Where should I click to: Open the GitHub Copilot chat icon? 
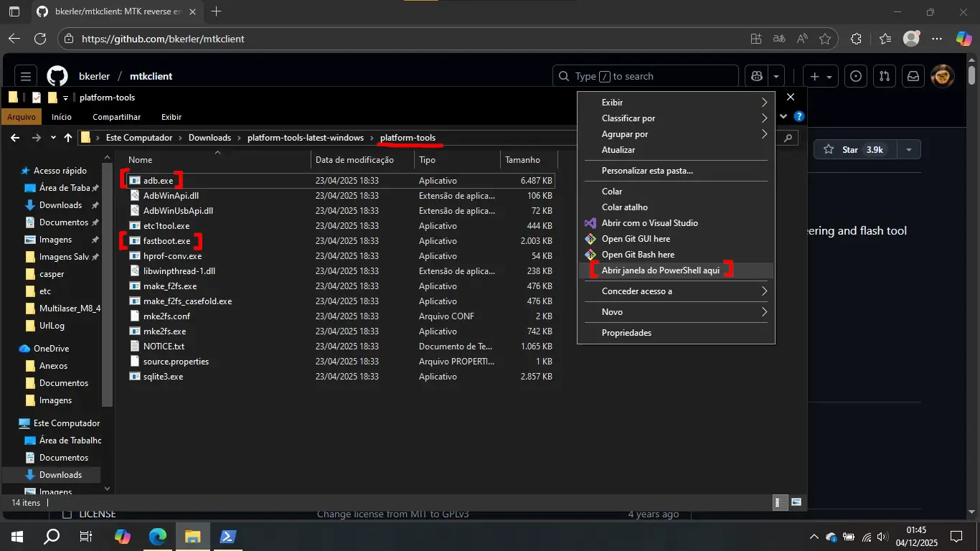pos(757,76)
